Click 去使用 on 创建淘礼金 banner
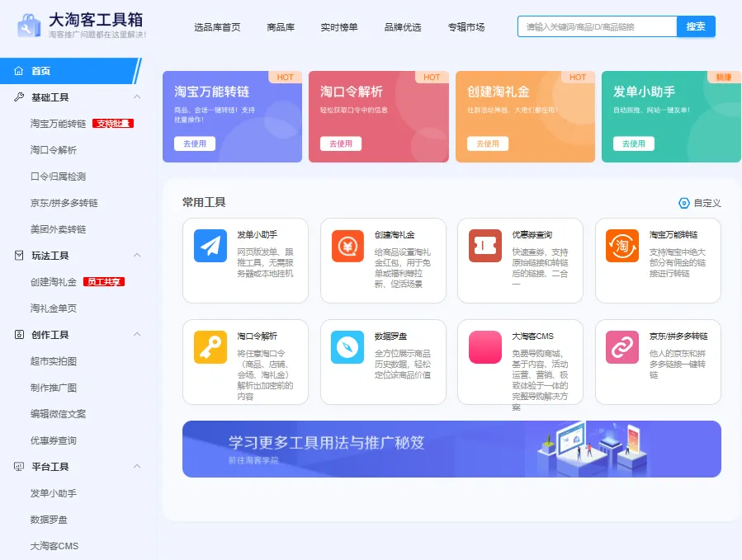This screenshot has width=742, height=560. pyautogui.click(x=488, y=144)
